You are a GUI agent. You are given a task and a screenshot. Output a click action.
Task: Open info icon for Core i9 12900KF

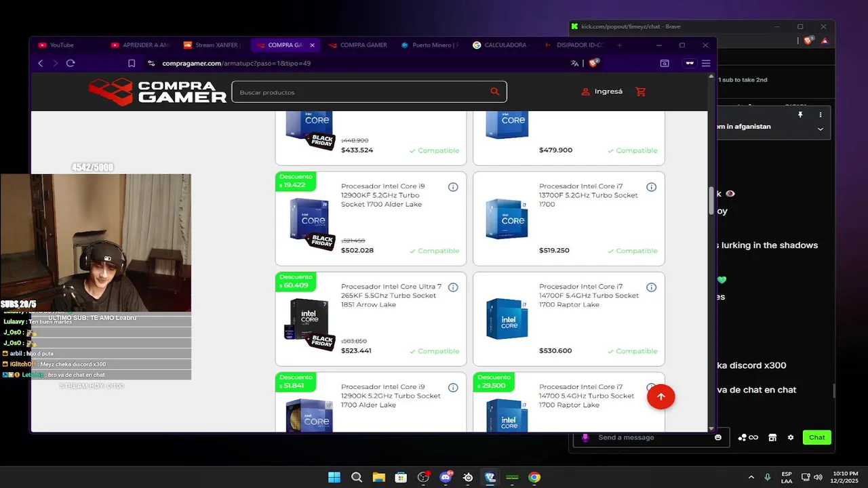[x=453, y=187]
